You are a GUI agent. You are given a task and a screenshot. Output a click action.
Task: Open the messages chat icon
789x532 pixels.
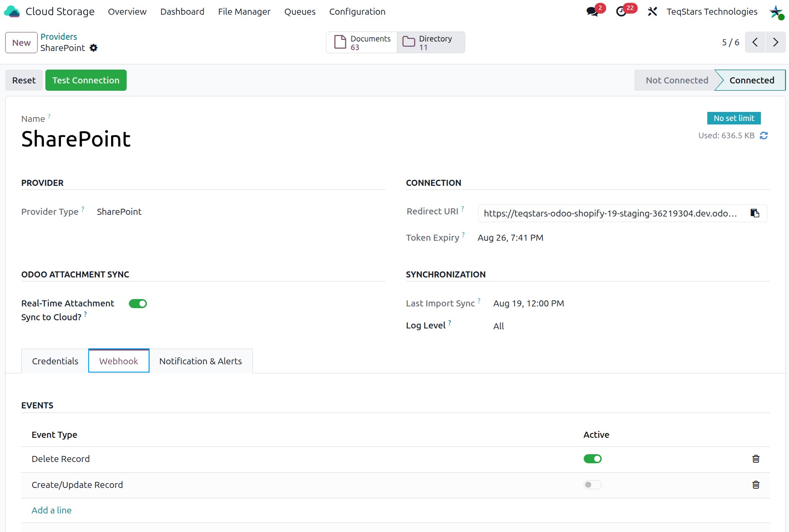pos(592,12)
